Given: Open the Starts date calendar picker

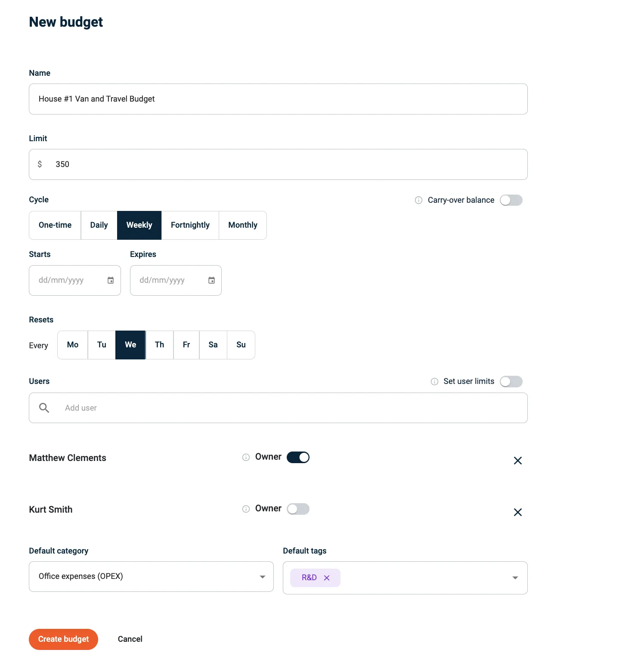Looking at the screenshot, I should 111,280.
